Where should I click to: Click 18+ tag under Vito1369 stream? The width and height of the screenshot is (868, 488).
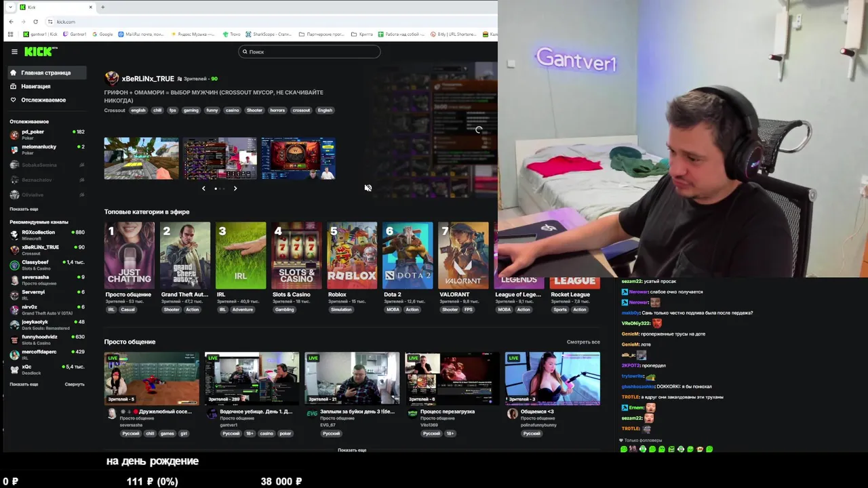(x=450, y=434)
